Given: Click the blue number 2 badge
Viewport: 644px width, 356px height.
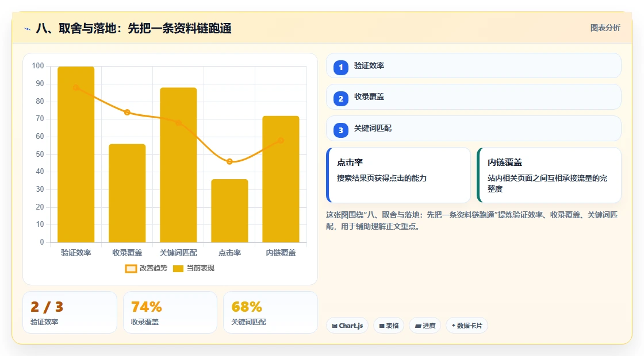Looking at the screenshot, I should (341, 98).
